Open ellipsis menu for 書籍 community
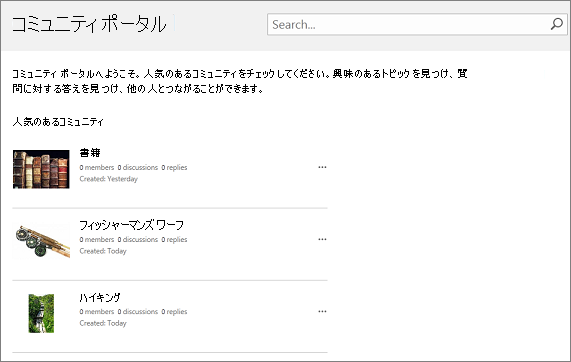 click(x=322, y=167)
